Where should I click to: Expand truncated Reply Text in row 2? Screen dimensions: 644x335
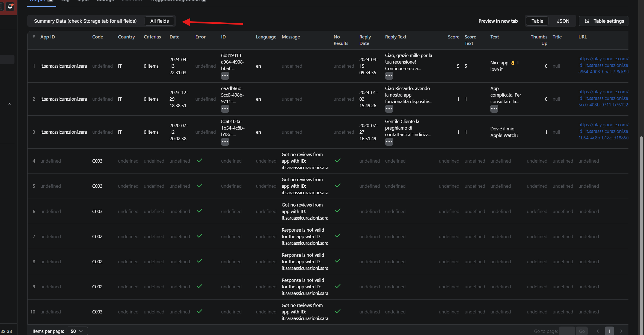[389, 109]
